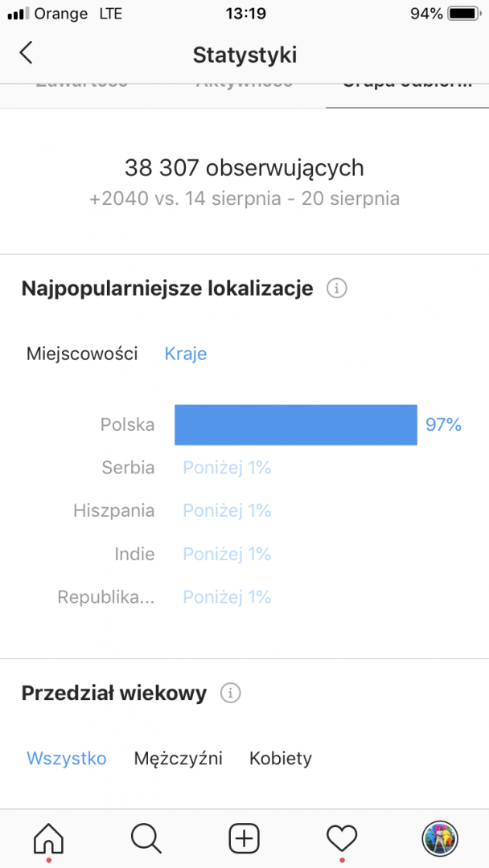Tap the info icon next to Najpopularniejsze lokalizacje

[337, 288]
